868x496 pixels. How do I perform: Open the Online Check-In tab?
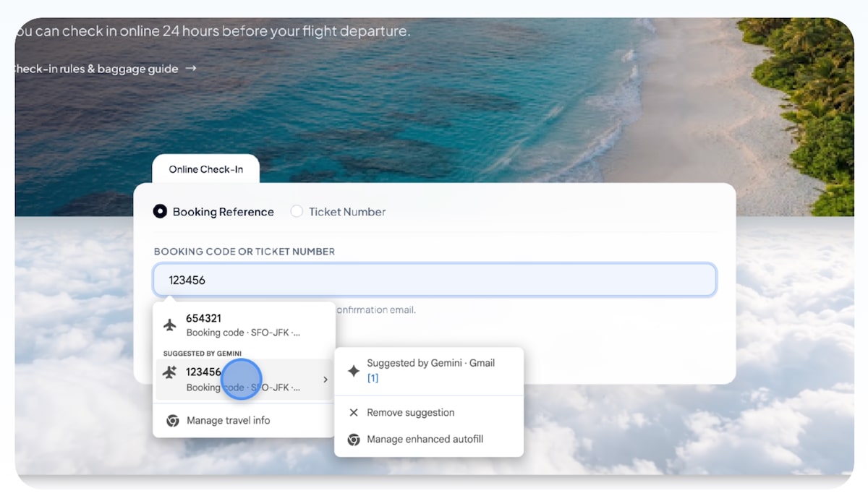pyautogui.click(x=206, y=169)
